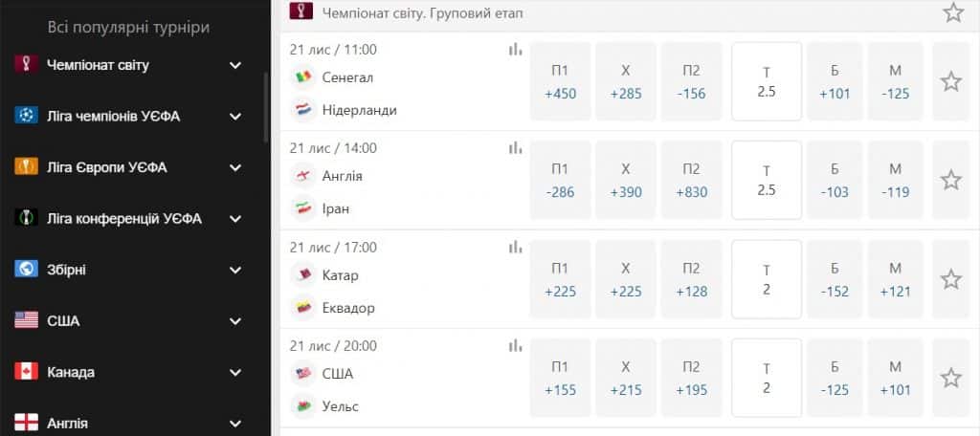
Task: Favorite the World Cup group stage tournament
Action: (x=953, y=12)
